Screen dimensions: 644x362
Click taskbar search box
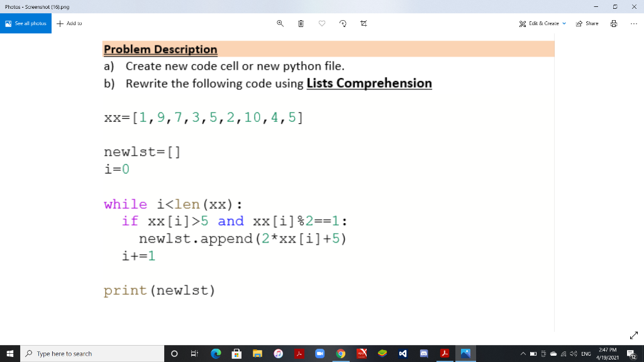click(x=92, y=353)
